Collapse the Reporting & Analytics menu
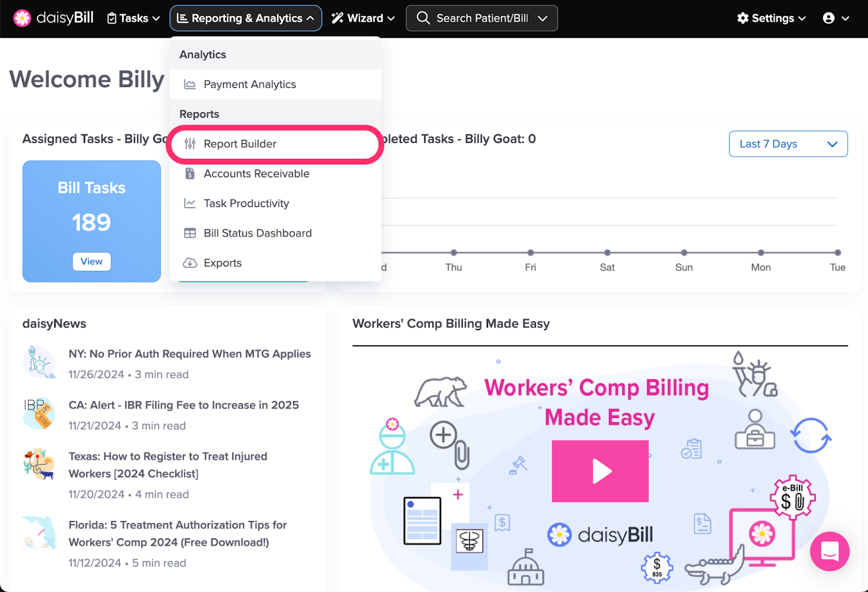This screenshot has height=592, width=868. 246,18
